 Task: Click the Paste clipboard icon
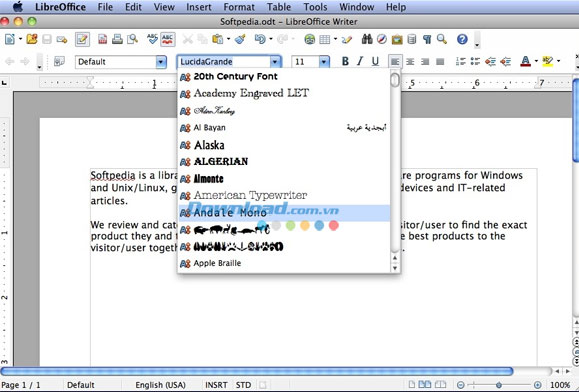point(217,39)
